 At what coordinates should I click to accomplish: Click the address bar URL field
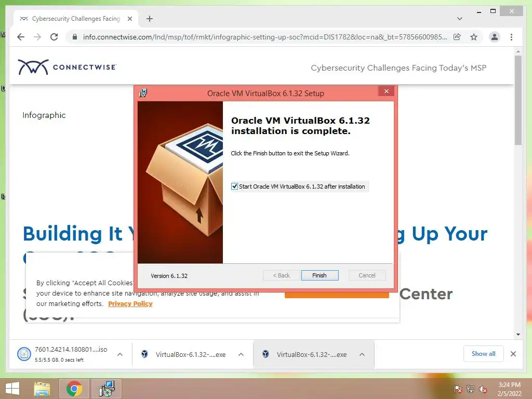pos(265,37)
